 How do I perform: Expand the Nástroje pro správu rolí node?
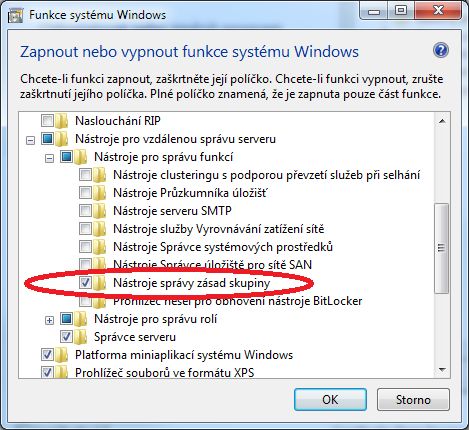click(49, 320)
